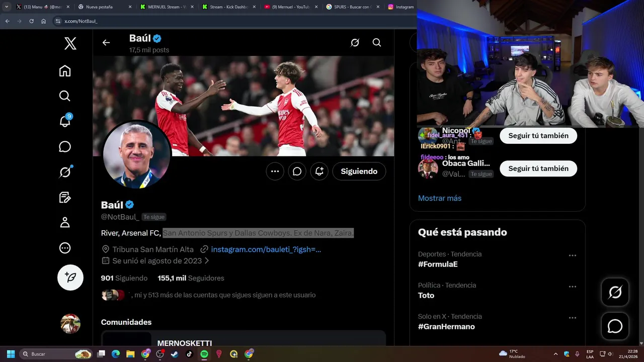The image size is (644, 362).
Task: Click Grok icon in profile header
Action: 355,43
